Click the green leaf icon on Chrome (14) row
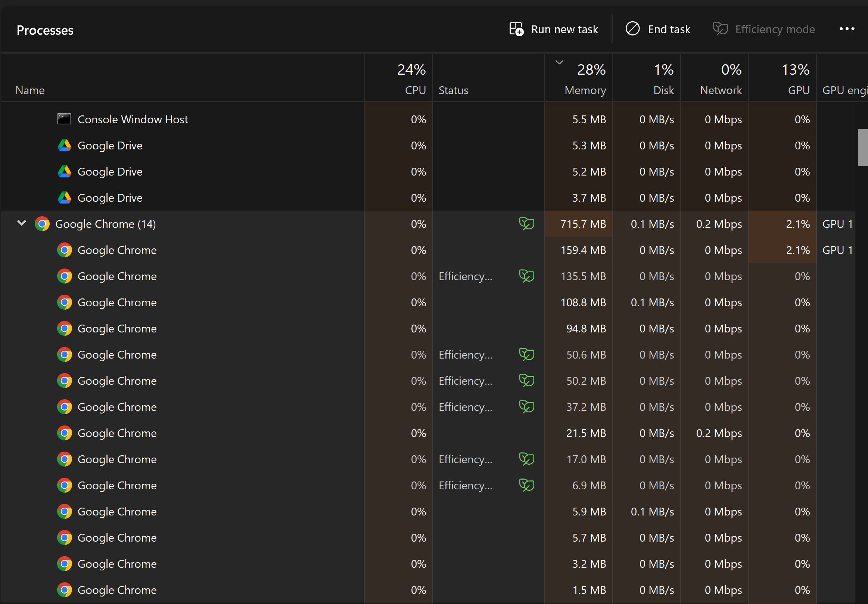Image resolution: width=868 pixels, height=604 pixels. pyautogui.click(x=526, y=224)
